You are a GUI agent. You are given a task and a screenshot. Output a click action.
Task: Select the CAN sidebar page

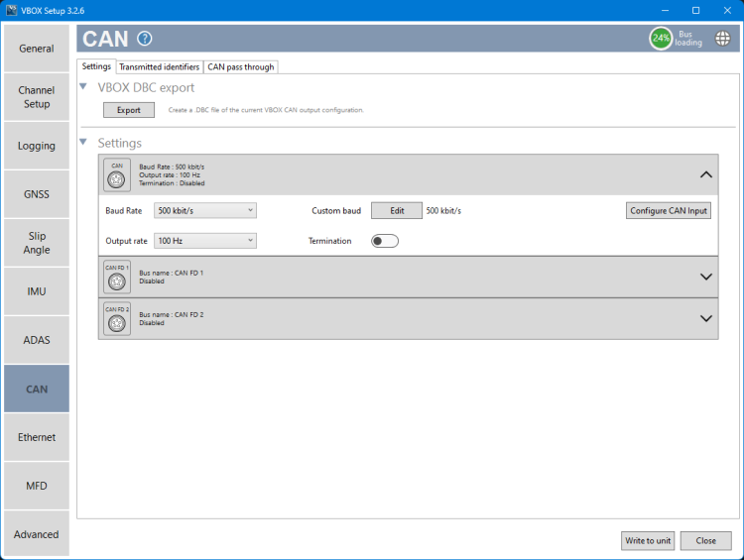(x=37, y=389)
